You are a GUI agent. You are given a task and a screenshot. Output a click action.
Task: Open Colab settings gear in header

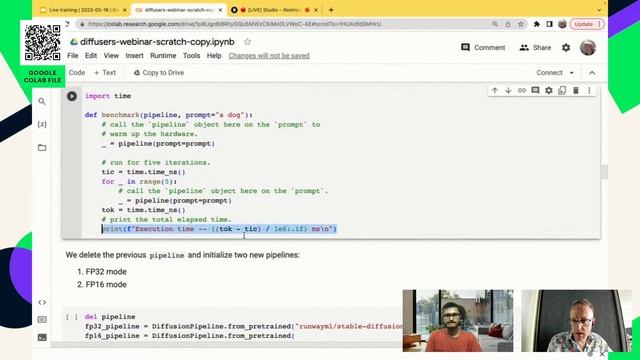pos(566,48)
